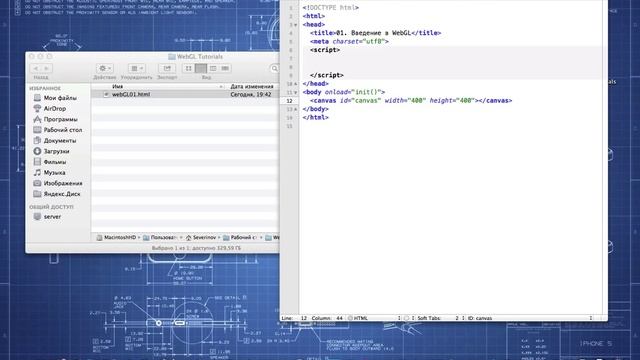Click the server computer icon in sidebar

tap(37, 217)
